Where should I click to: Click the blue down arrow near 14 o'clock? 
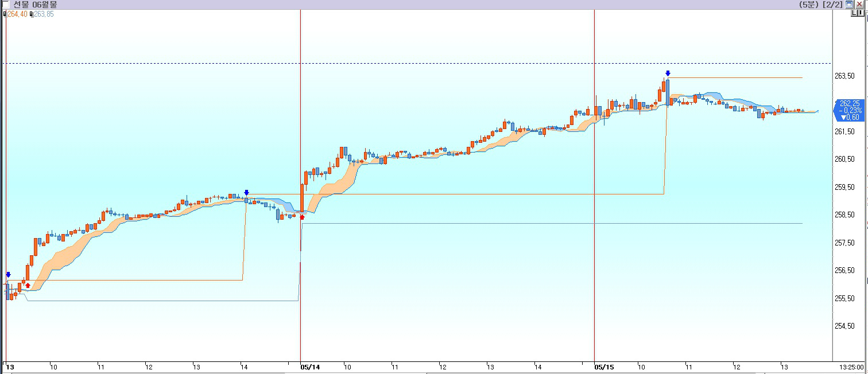[246, 193]
